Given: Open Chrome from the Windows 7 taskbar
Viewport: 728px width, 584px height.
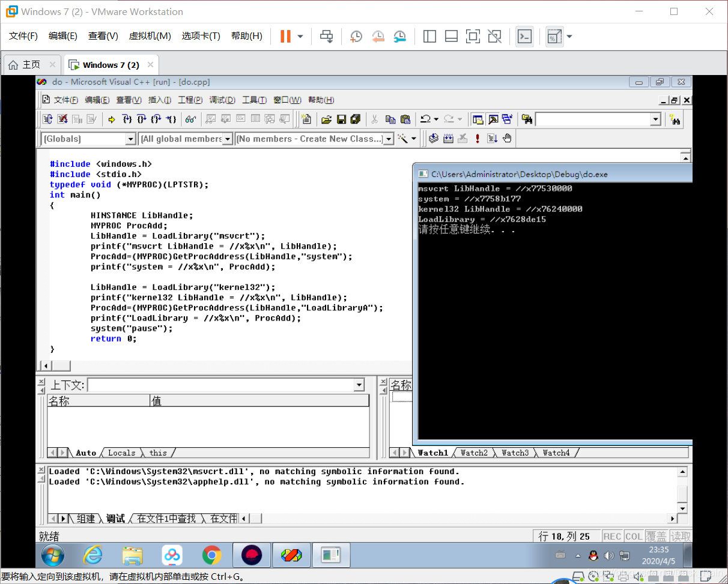Looking at the screenshot, I should 211,556.
